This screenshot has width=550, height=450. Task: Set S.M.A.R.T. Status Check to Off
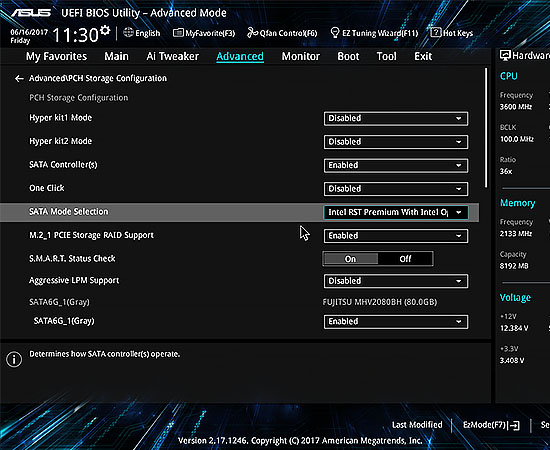(405, 259)
